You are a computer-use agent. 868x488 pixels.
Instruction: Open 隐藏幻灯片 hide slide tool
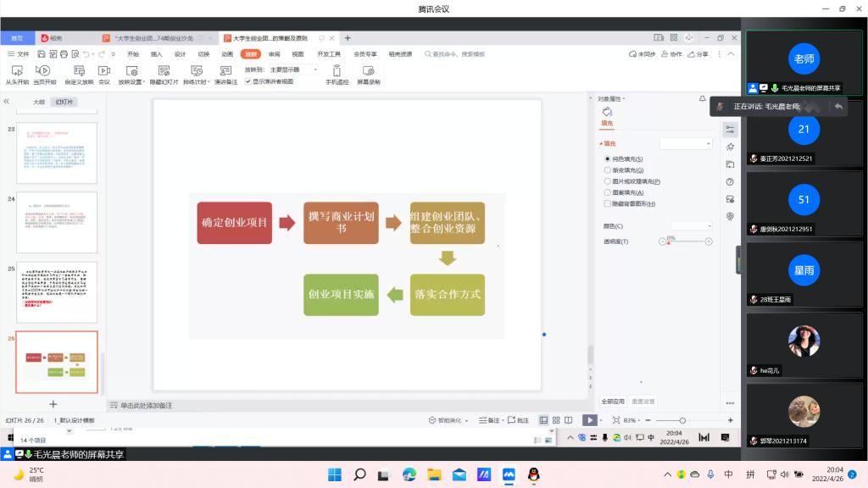click(x=164, y=71)
